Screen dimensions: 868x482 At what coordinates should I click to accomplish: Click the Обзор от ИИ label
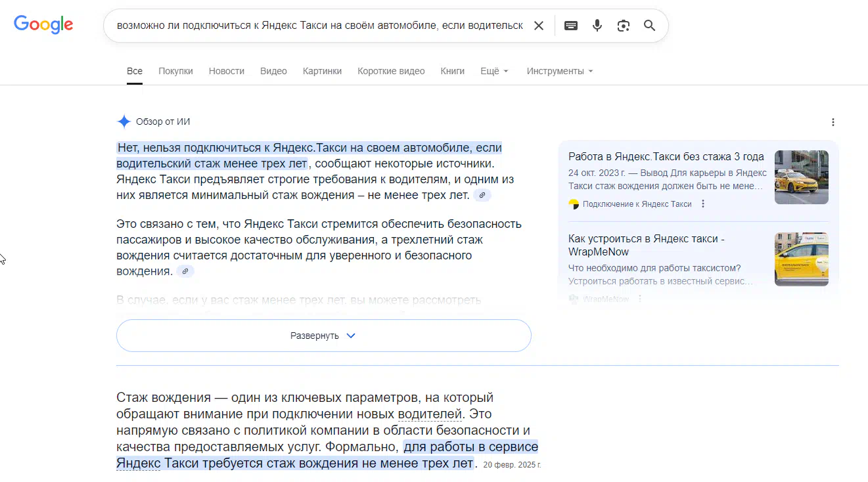click(x=163, y=121)
